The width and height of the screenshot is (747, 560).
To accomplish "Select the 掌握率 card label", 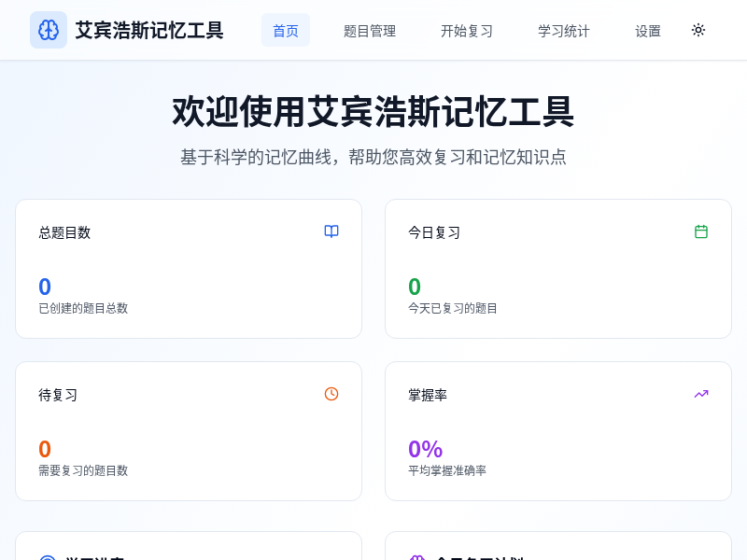I will (x=428, y=395).
